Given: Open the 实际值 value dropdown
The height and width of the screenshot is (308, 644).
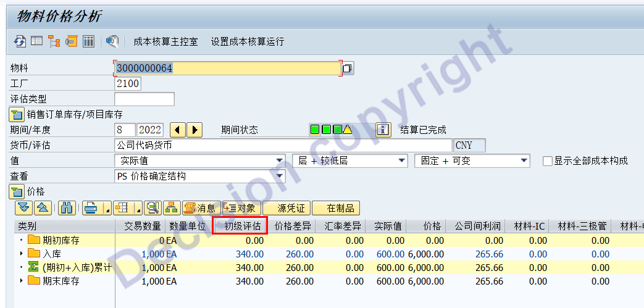Looking at the screenshot, I should [280, 161].
